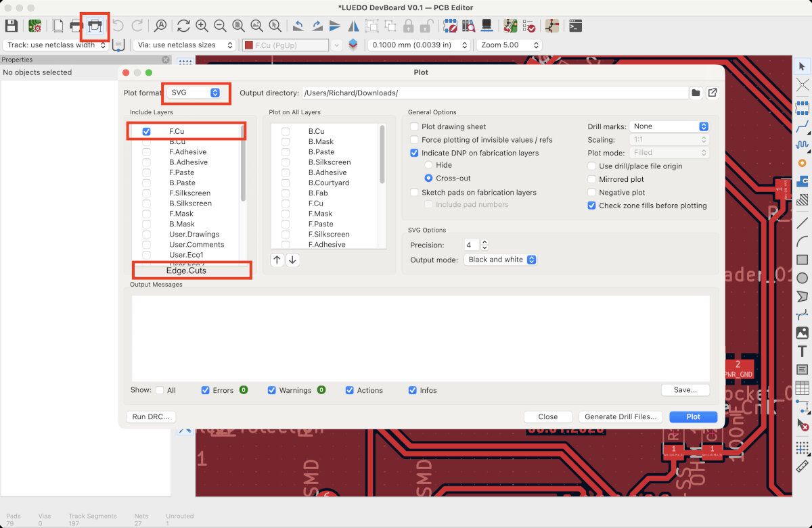The image size is (812, 528).
Task: Toggle Indicate DNP on fabrication layers
Action: click(415, 153)
